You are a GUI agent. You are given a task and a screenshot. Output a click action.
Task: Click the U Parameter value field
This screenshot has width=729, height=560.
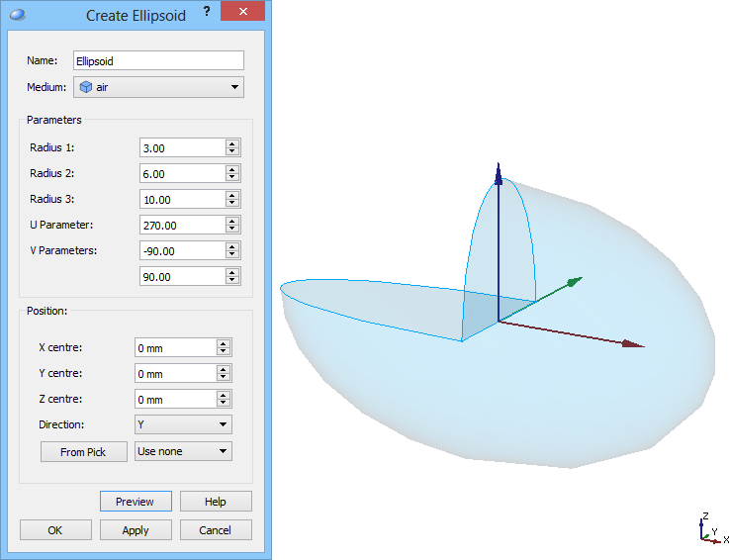click(182, 226)
